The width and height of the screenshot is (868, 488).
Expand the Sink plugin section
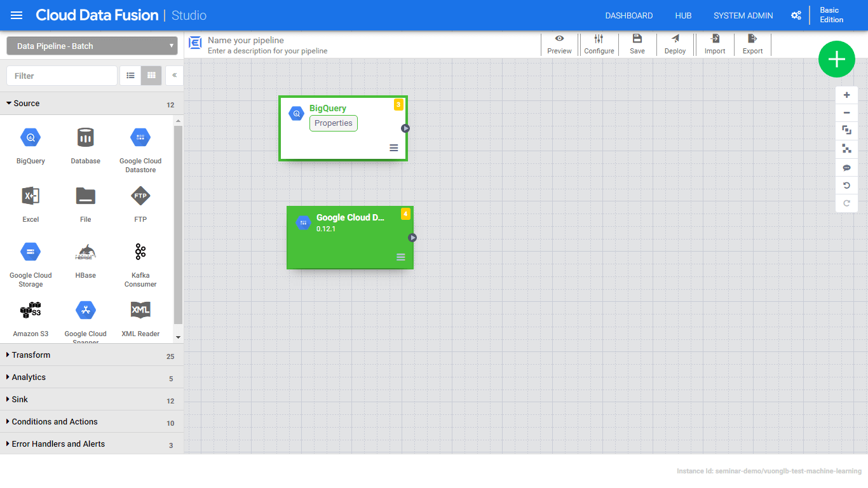point(20,400)
